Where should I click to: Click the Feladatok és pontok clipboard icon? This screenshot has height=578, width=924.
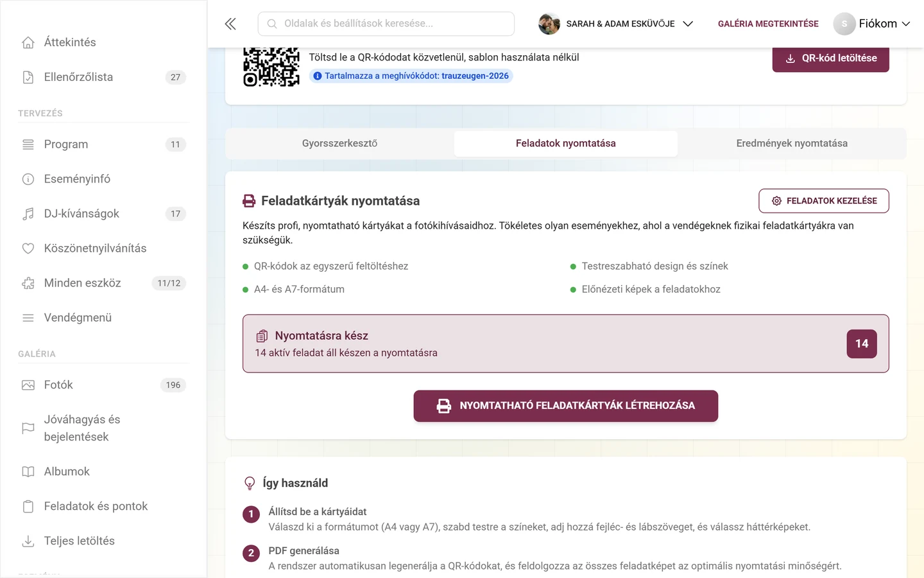coord(28,507)
